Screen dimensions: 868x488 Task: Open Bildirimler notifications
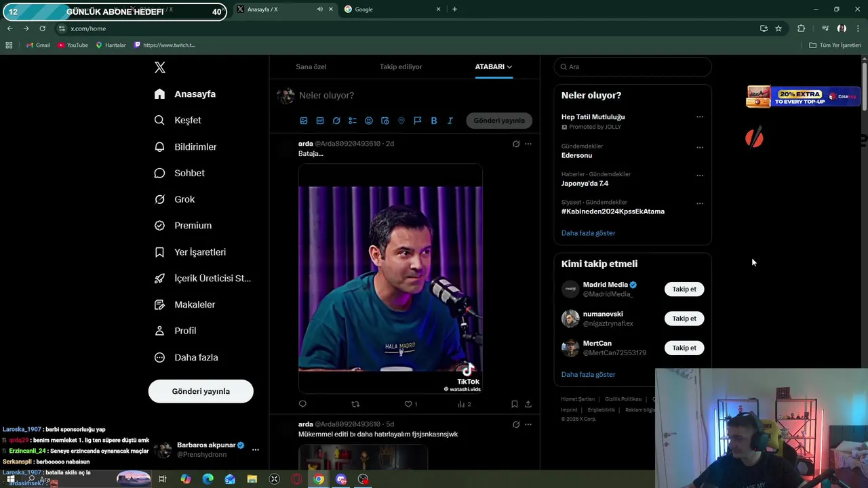[x=185, y=146]
